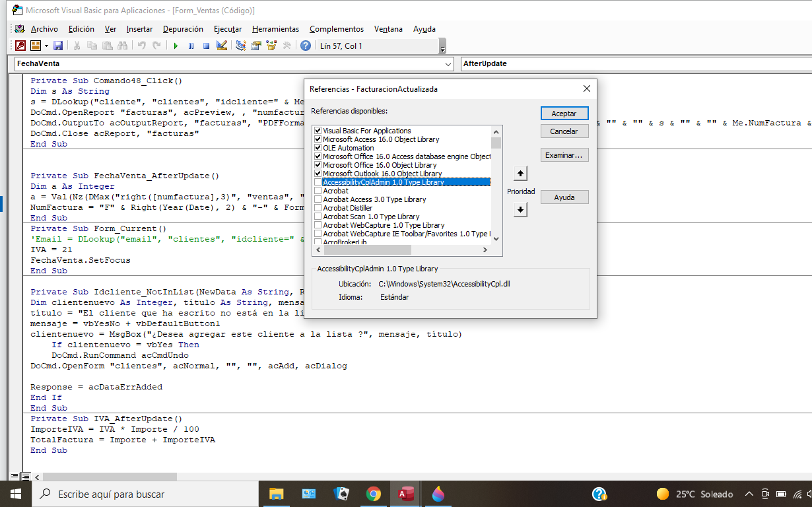Click Aceptar to confirm references
The width and height of the screenshot is (812, 507).
pyautogui.click(x=564, y=113)
